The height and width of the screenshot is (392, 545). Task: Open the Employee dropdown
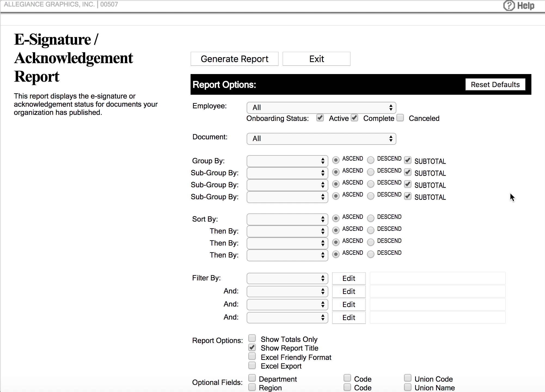321,108
